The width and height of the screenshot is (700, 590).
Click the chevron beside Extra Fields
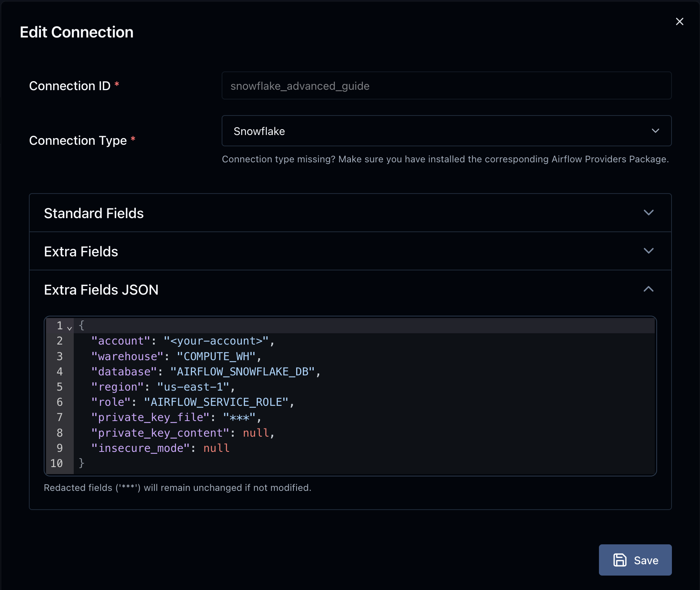coord(648,251)
